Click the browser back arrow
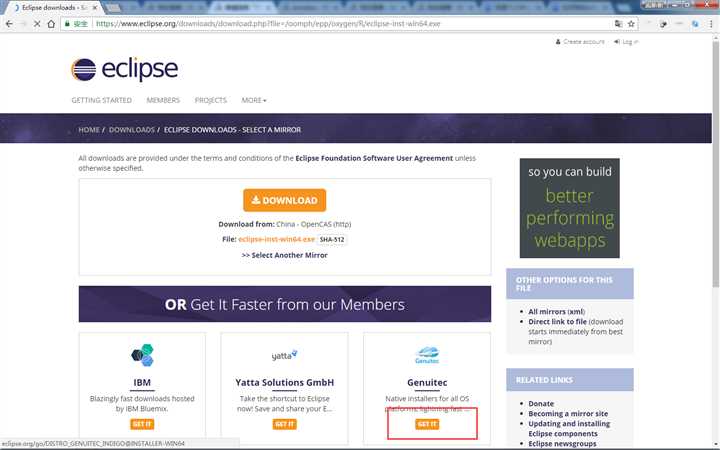The height and width of the screenshot is (450, 720). tap(9, 24)
